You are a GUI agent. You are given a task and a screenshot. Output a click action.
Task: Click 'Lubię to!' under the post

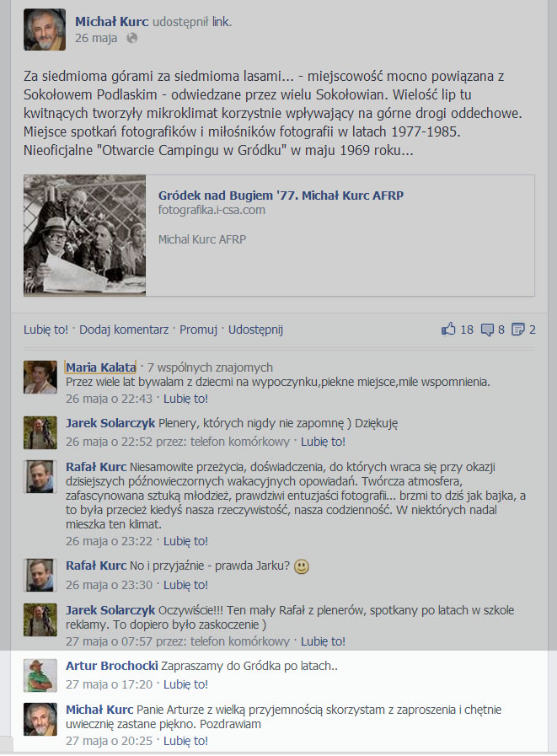46,330
